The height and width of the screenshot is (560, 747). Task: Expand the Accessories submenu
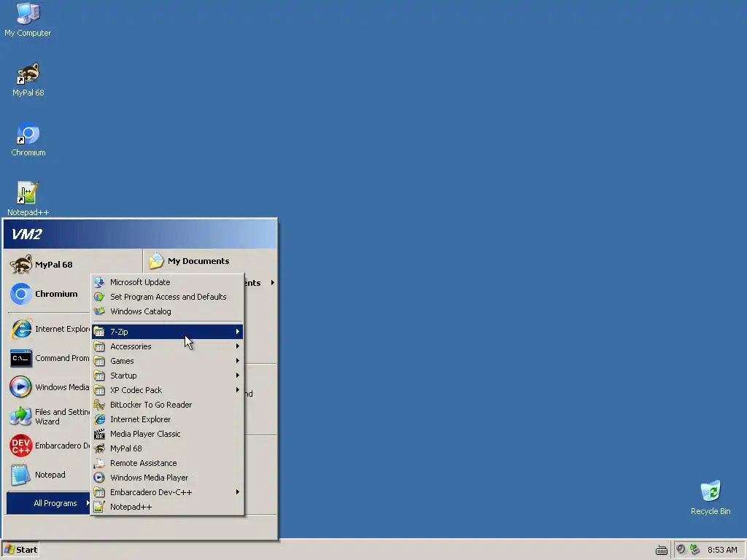tap(167, 346)
